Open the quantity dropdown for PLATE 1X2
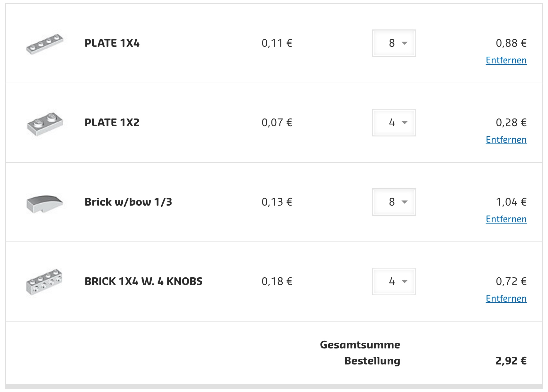The image size is (548, 392). (x=394, y=123)
